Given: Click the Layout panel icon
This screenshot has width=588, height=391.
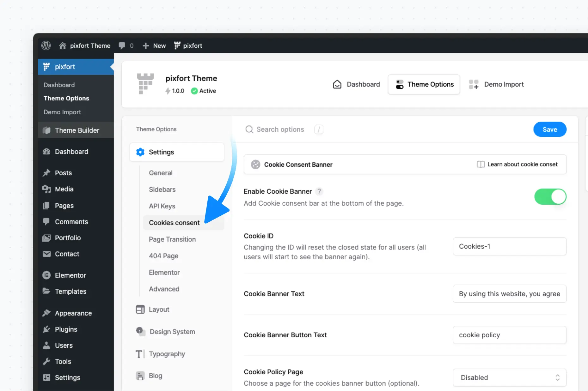Looking at the screenshot, I should point(140,310).
